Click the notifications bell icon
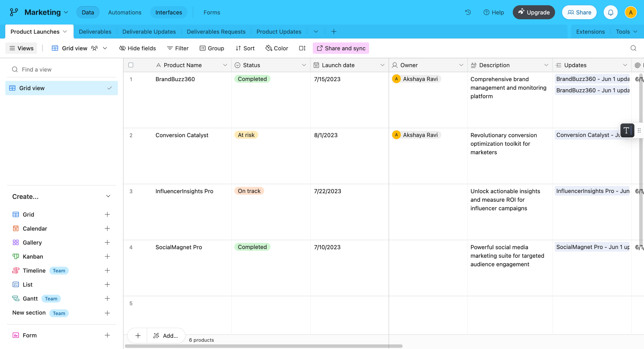644x349 pixels. pos(611,12)
